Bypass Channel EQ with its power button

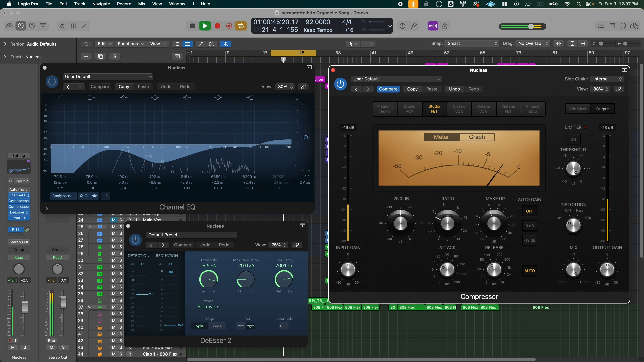coord(52,82)
